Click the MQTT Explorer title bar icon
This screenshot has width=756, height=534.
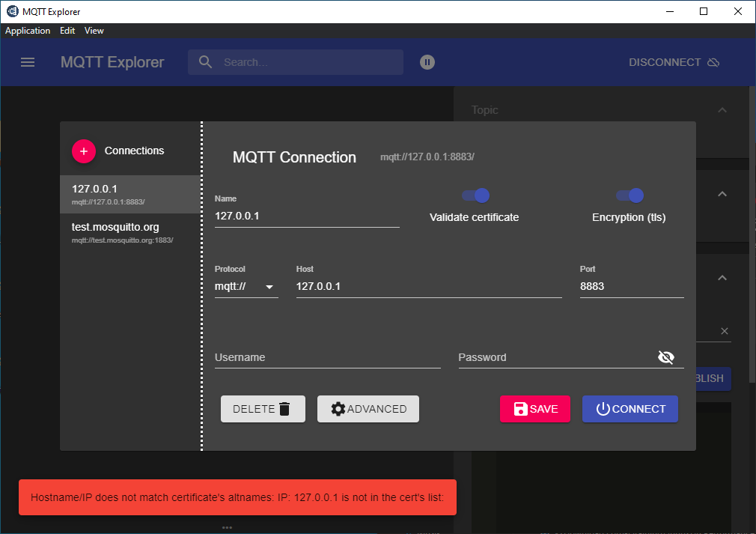coord(13,11)
